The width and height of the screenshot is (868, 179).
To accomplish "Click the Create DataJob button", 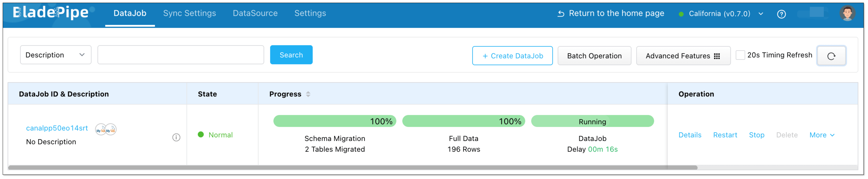I will 512,56.
